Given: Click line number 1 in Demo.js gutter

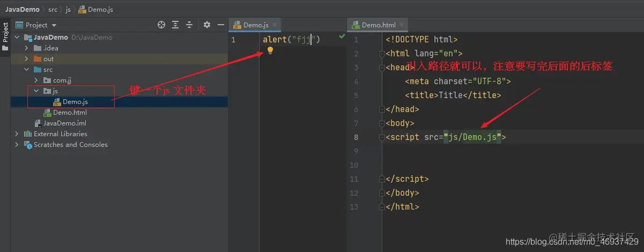Looking at the screenshot, I should point(233,40).
